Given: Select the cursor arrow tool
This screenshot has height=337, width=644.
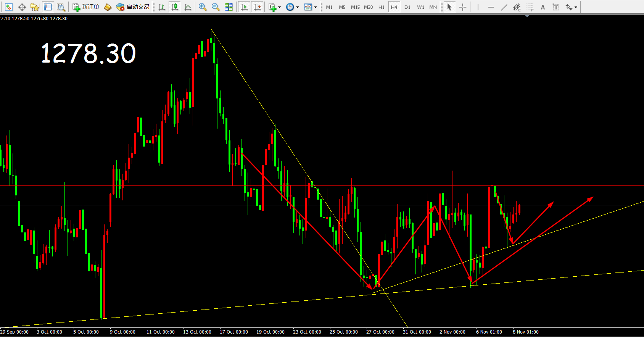Looking at the screenshot, I should 449,7.
